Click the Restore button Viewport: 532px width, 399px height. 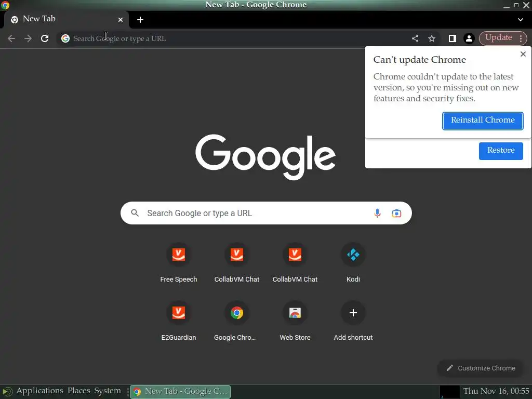coord(501,151)
